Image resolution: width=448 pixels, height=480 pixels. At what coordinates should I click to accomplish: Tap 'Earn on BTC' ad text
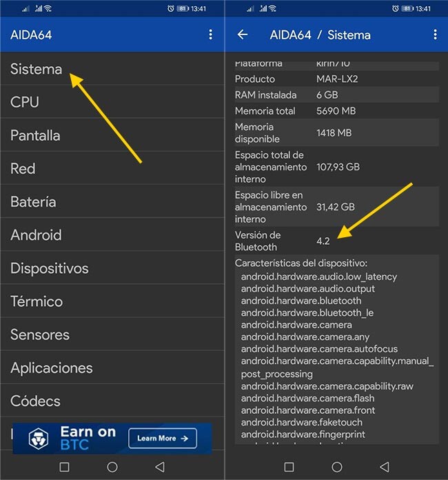click(88, 439)
